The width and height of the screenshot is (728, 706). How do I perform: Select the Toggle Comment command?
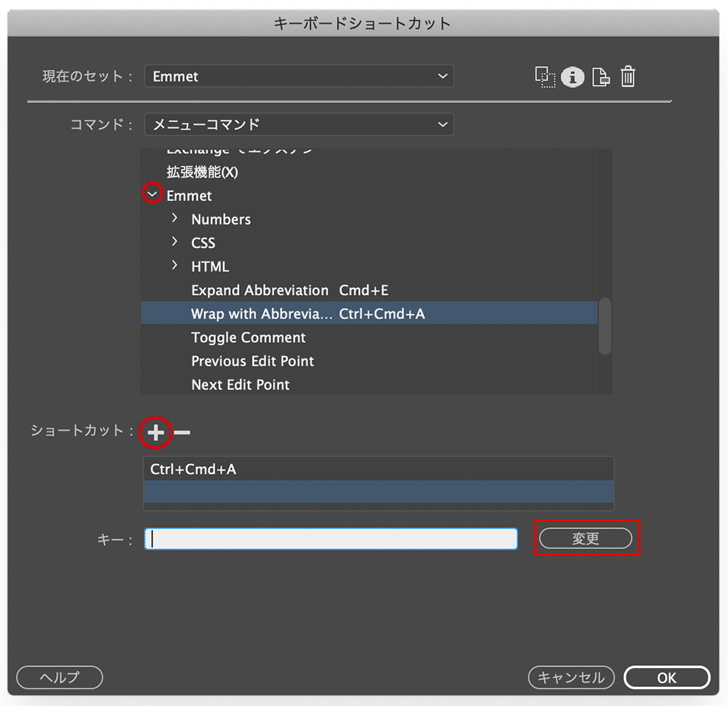click(x=248, y=337)
